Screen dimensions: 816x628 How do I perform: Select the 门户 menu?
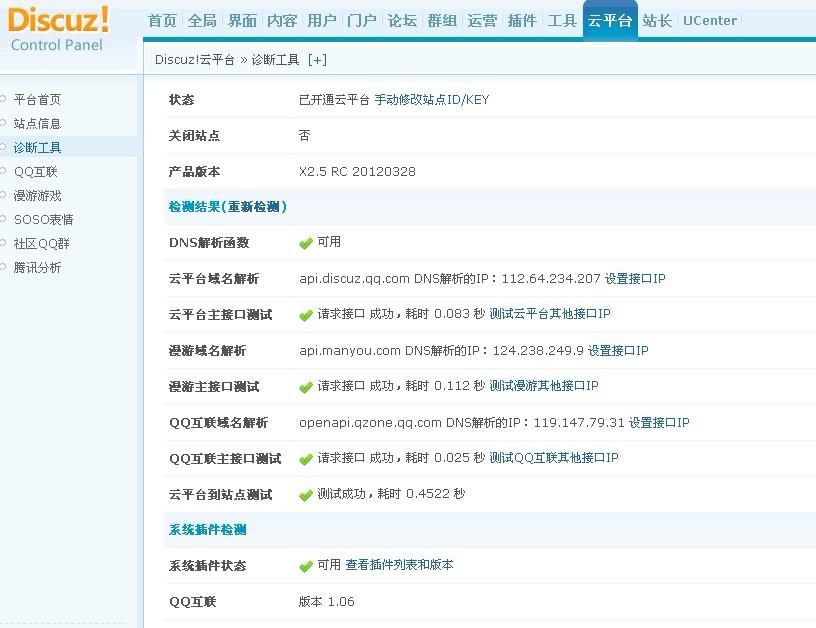pos(362,21)
